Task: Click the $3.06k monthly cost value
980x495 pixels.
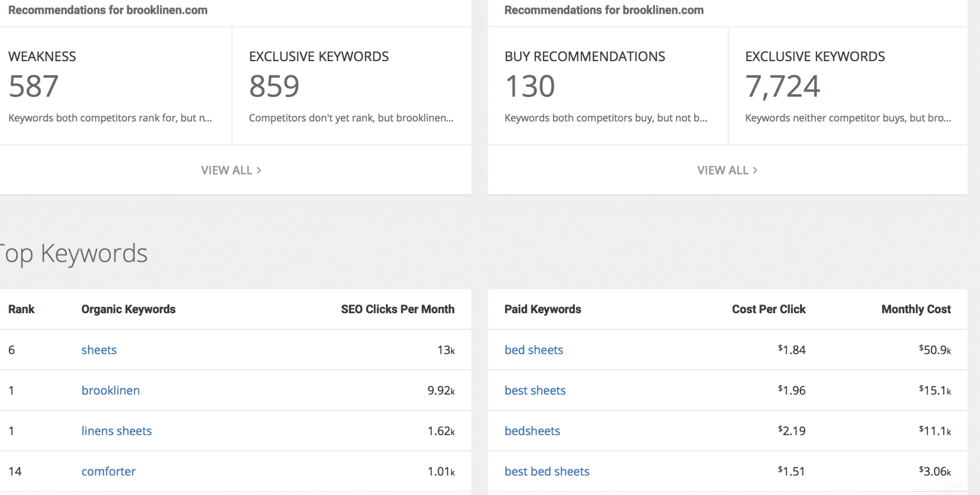Action: (x=935, y=472)
